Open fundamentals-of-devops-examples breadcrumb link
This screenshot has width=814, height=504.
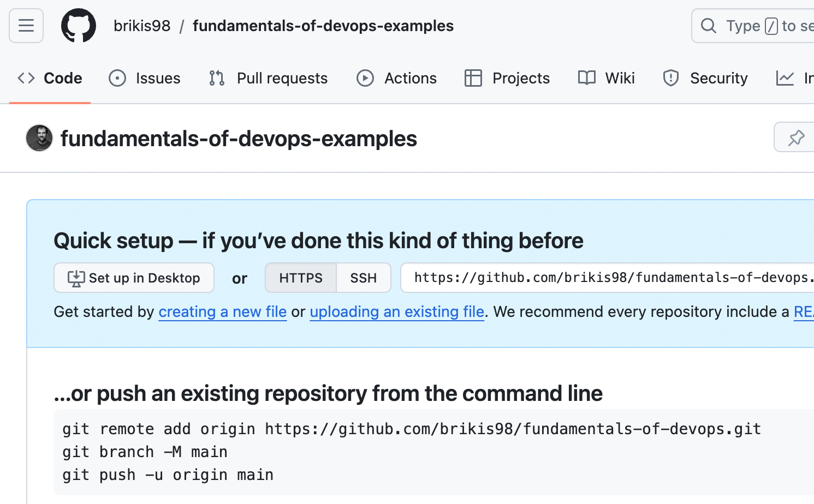323,26
